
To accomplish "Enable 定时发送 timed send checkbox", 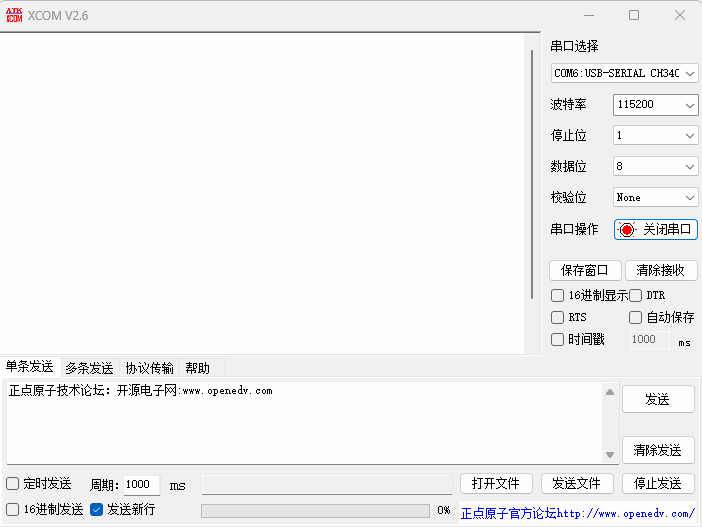I will [13, 484].
